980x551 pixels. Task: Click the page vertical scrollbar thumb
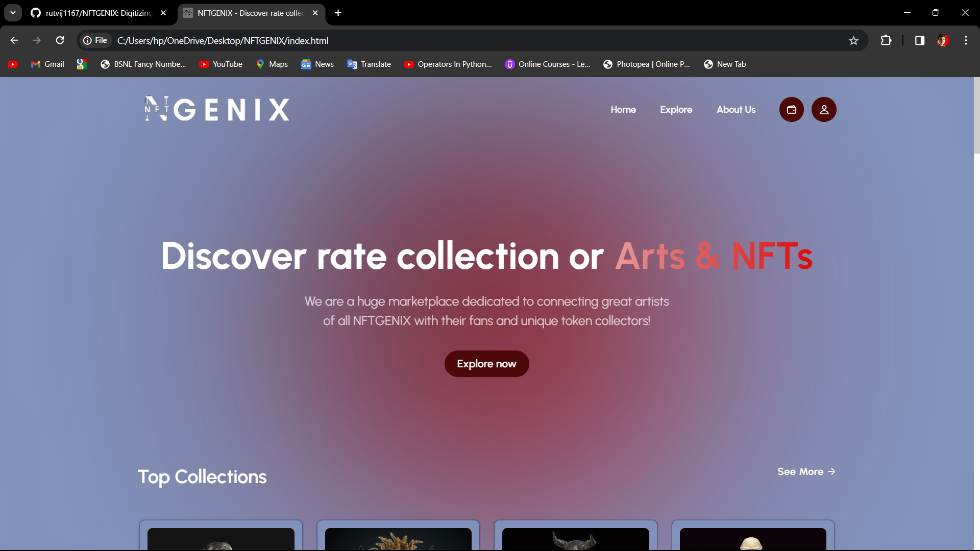tap(976, 115)
